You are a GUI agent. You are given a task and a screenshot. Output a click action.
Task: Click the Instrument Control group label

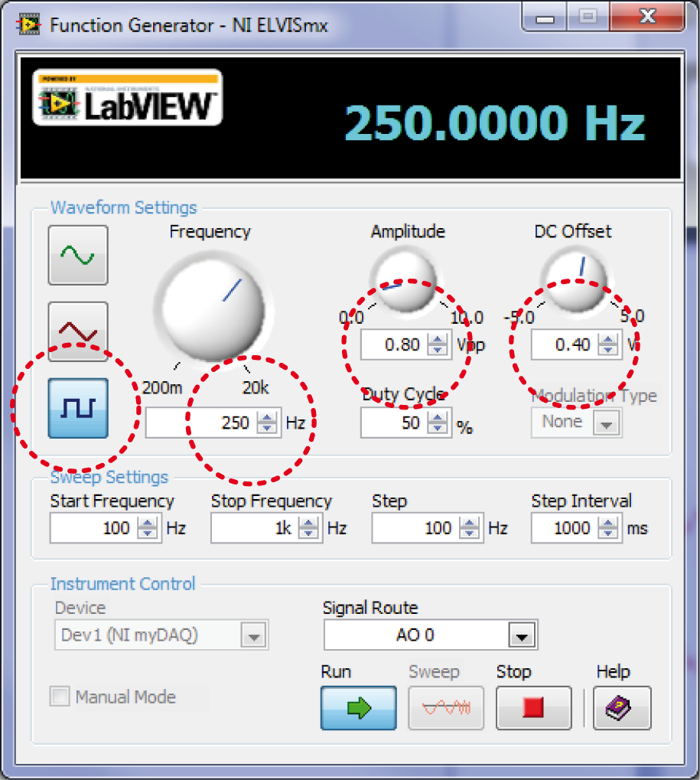(x=123, y=583)
